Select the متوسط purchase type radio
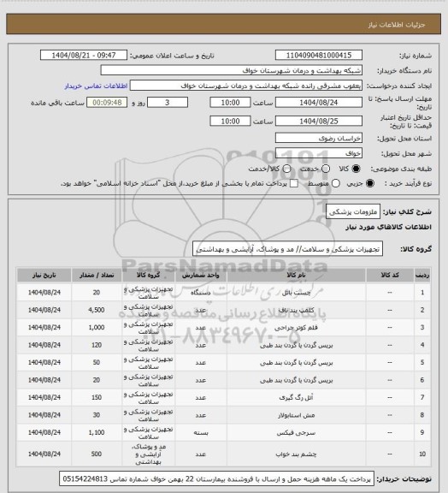Image resolution: width=448 pixels, height=493 pixels. tap(336, 183)
